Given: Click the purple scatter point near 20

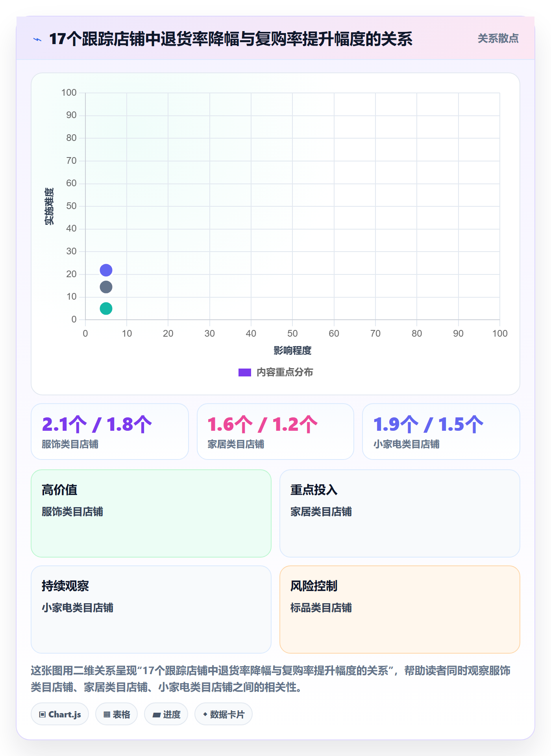Looking at the screenshot, I should 106,270.
